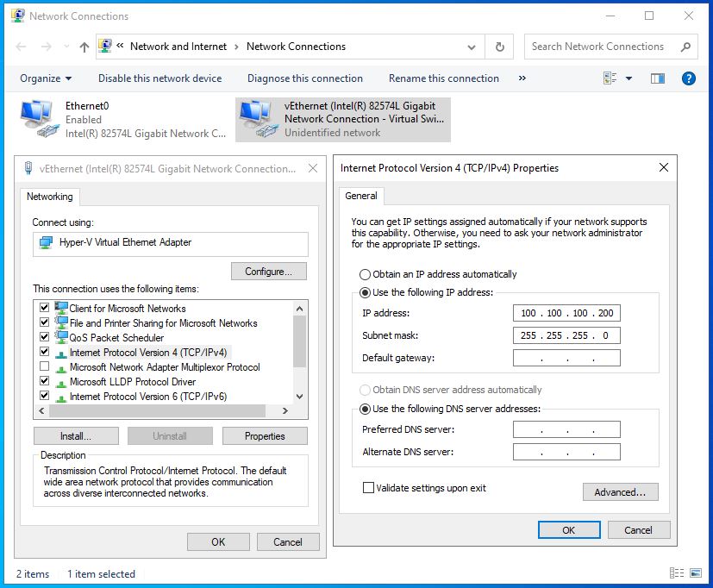
Task: Click Cancel in vEthernet properties dialog
Action: pos(288,542)
